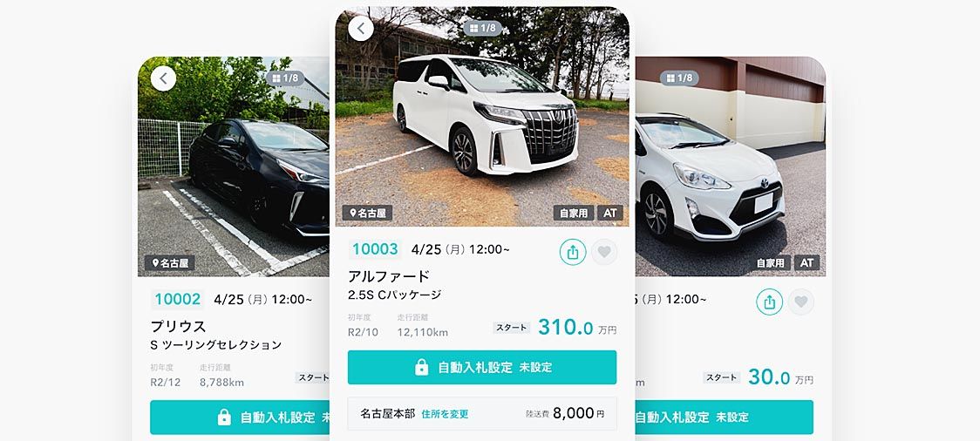Open right card 1/8 photo badge
The width and height of the screenshot is (980, 441).
(x=680, y=78)
